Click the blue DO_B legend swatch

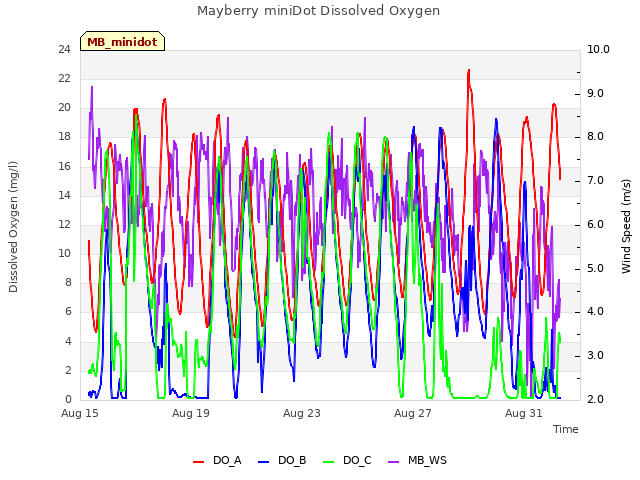[x=264, y=462]
